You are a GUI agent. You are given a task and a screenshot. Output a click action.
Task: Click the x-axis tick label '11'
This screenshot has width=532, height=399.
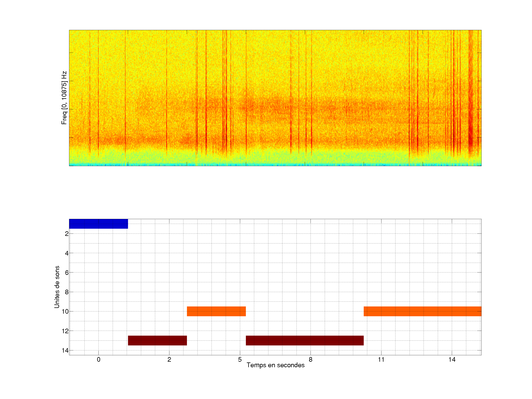click(381, 359)
